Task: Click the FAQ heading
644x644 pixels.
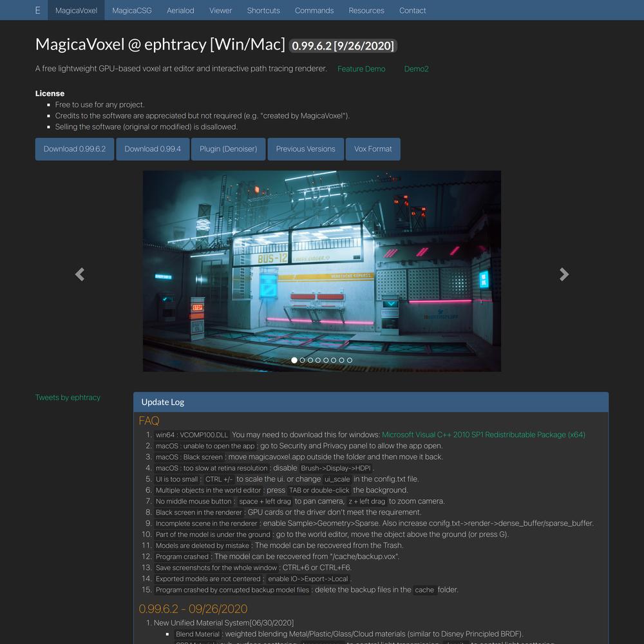Action: [149, 421]
